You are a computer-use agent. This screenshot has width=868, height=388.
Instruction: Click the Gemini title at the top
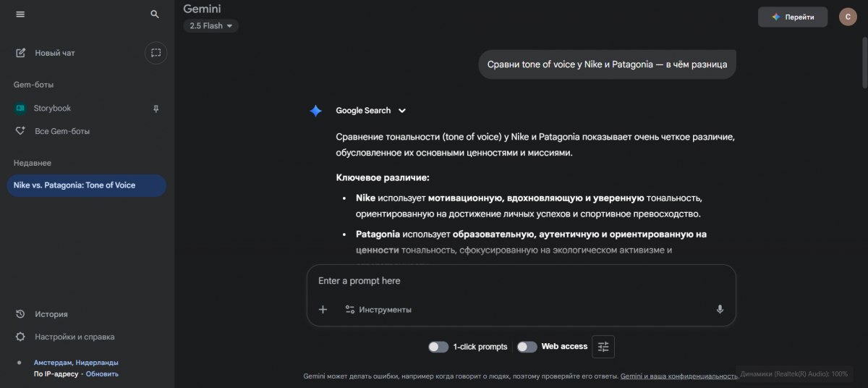(202, 9)
